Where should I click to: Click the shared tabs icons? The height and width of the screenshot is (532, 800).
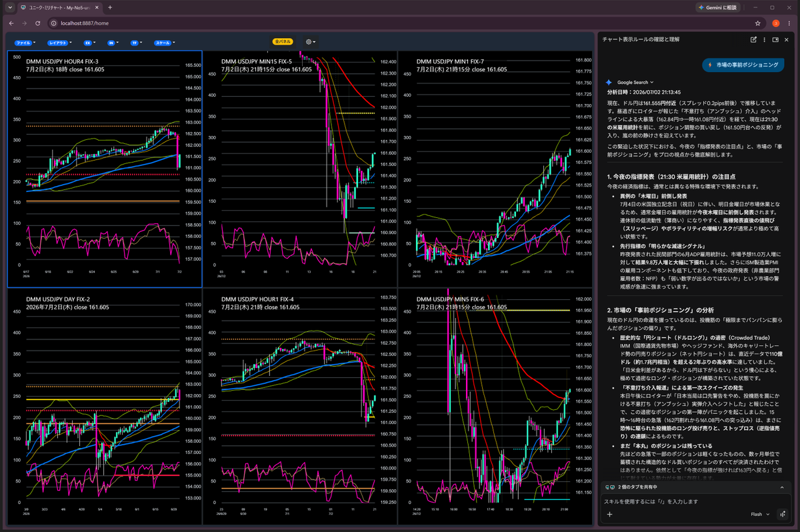[609, 487]
